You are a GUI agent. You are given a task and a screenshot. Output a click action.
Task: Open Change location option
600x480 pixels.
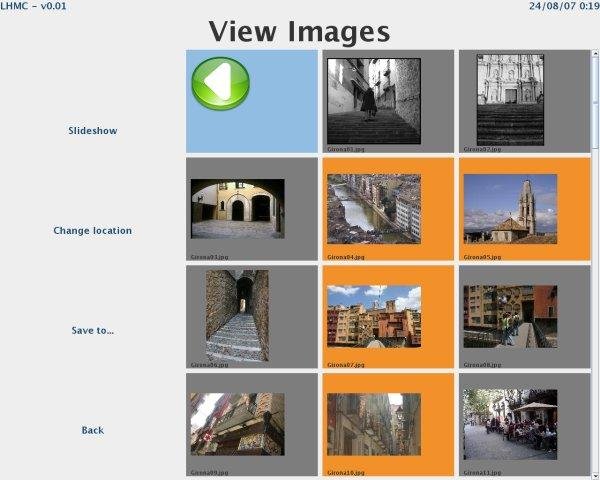point(93,230)
